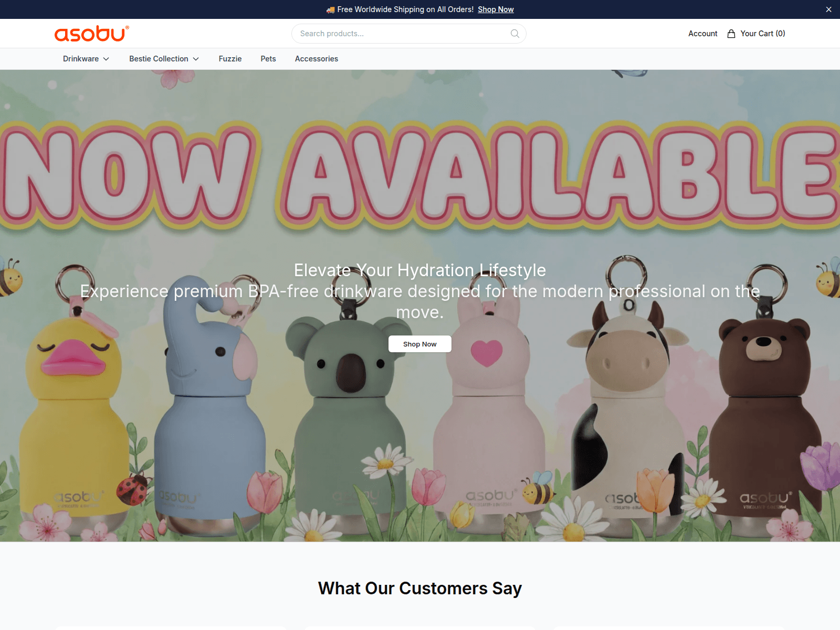Image resolution: width=840 pixels, height=630 pixels.
Task: Click the search magnifier icon
Action: 515,34
